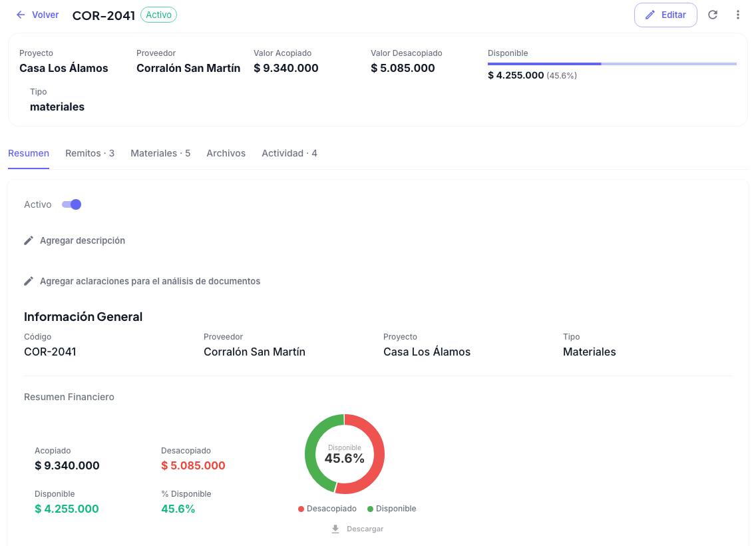Screen dimensions: 756x546
Task: Click Agregar descripción text
Action: (x=83, y=240)
